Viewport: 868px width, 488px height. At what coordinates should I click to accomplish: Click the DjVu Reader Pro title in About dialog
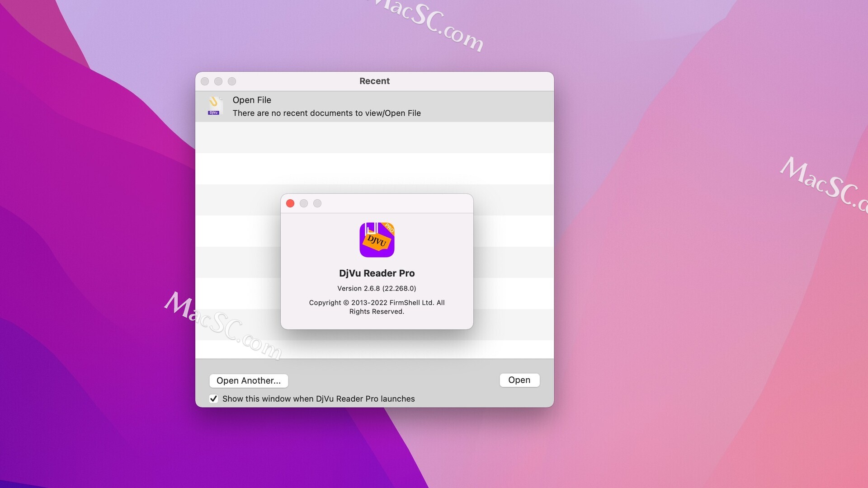click(377, 273)
